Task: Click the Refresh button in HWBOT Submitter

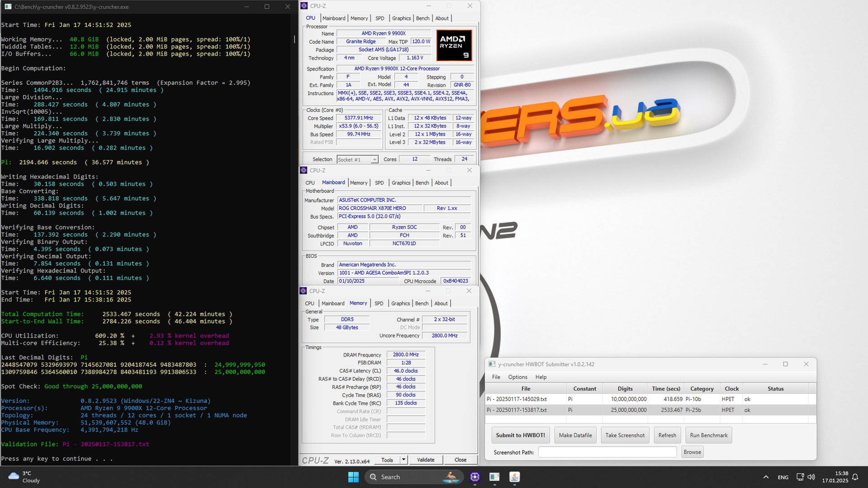Action: [667, 435]
